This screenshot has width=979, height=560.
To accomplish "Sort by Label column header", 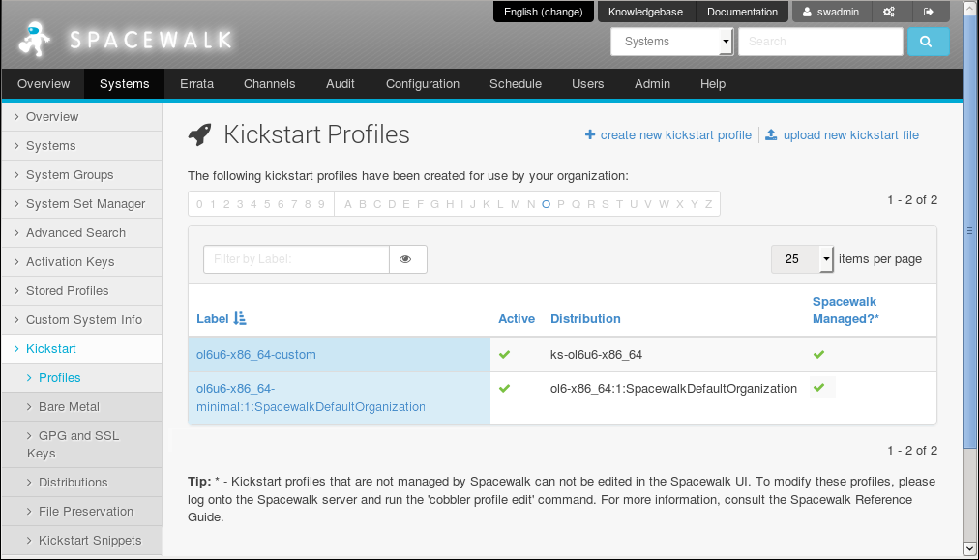I will (x=212, y=319).
